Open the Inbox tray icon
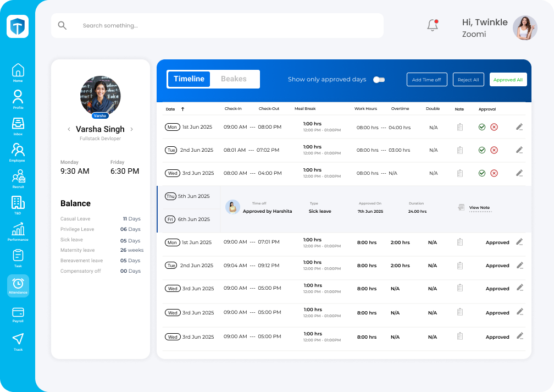The width and height of the screenshot is (554, 392). [x=18, y=123]
